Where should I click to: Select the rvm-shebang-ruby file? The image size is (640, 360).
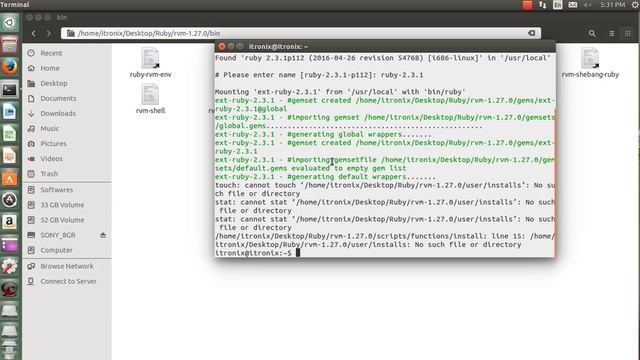(x=590, y=62)
